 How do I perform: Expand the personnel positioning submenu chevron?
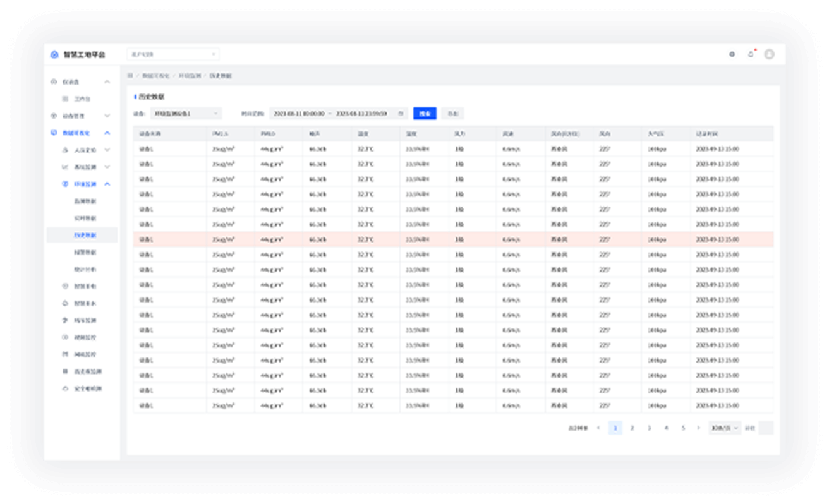pyautogui.click(x=107, y=150)
